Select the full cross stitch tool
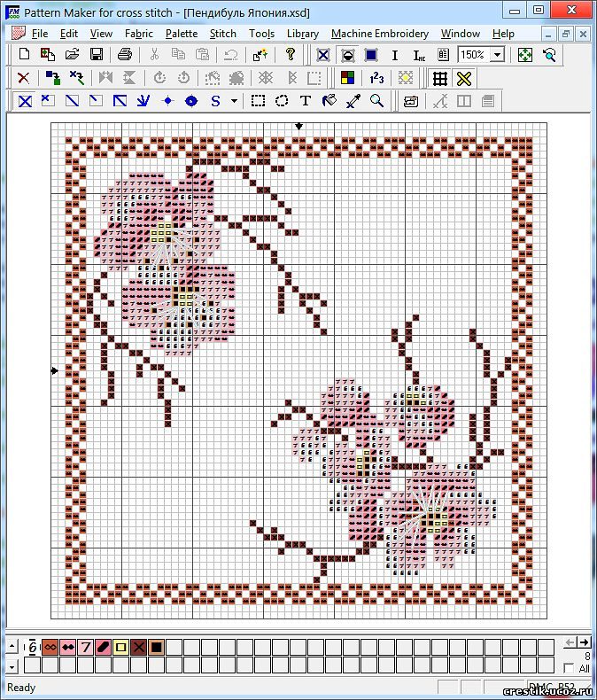 point(25,101)
